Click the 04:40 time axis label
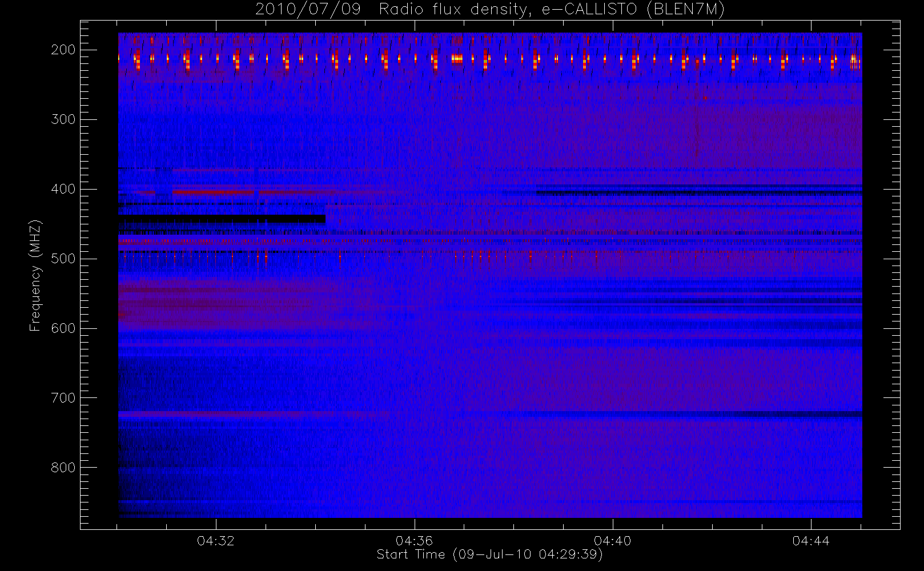 [612, 541]
